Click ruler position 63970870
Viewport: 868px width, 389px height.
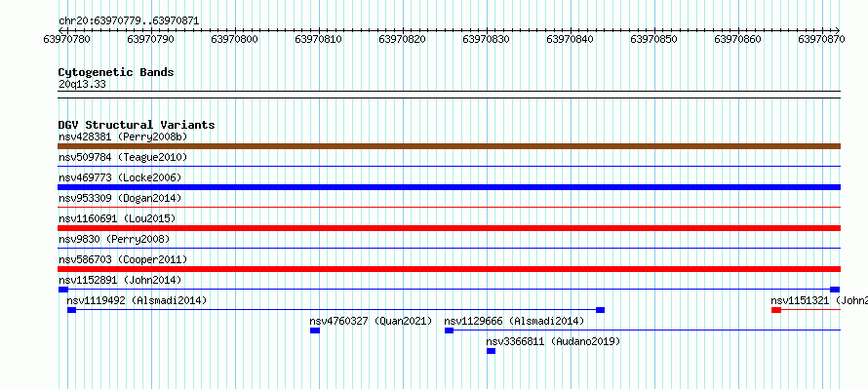click(821, 39)
